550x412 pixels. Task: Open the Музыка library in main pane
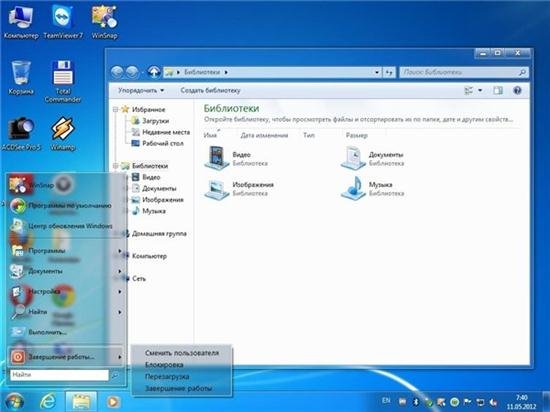(x=354, y=188)
